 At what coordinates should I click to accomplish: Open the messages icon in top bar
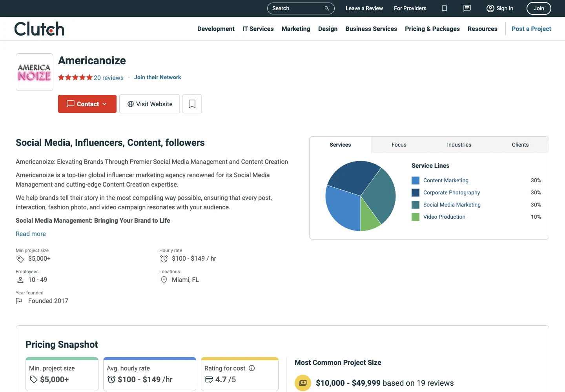[x=467, y=8]
